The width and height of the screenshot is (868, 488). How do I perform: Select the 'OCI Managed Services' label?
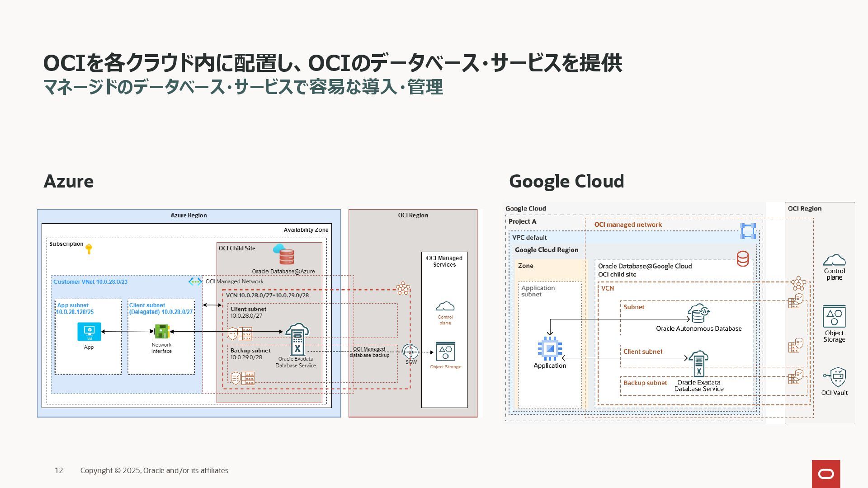point(444,261)
